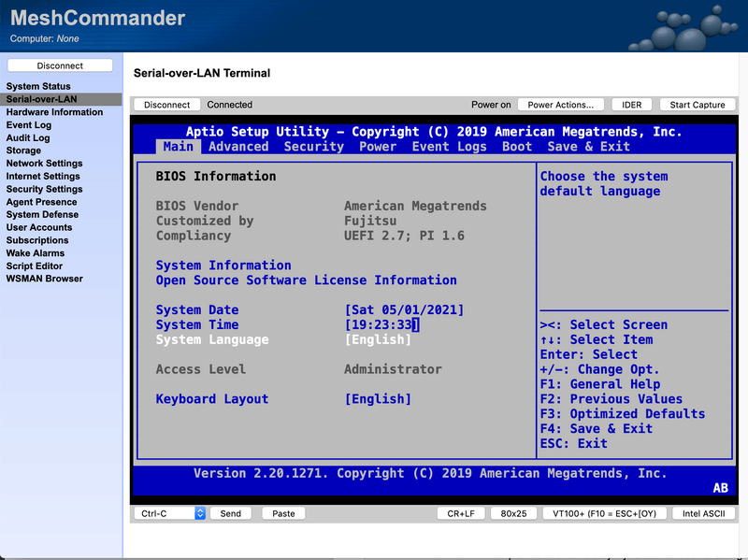Open Power Actions dialog
This screenshot has width=748, height=560.
coord(560,105)
